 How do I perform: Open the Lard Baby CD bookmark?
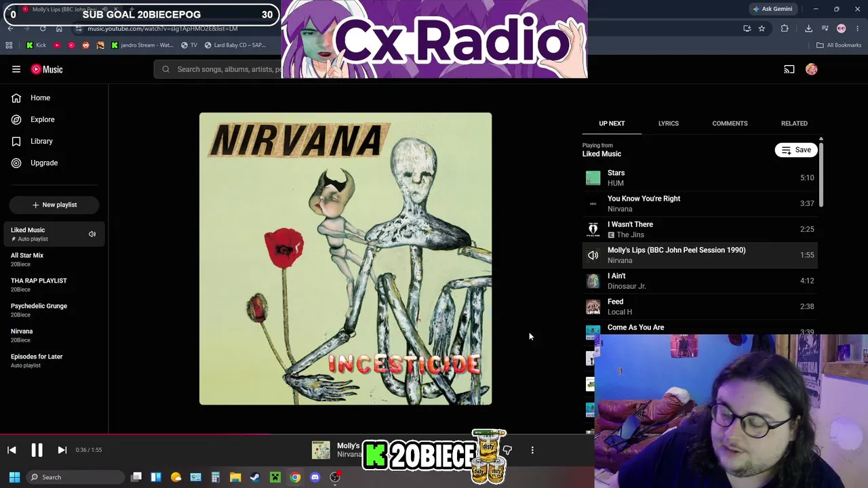(x=235, y=45)
